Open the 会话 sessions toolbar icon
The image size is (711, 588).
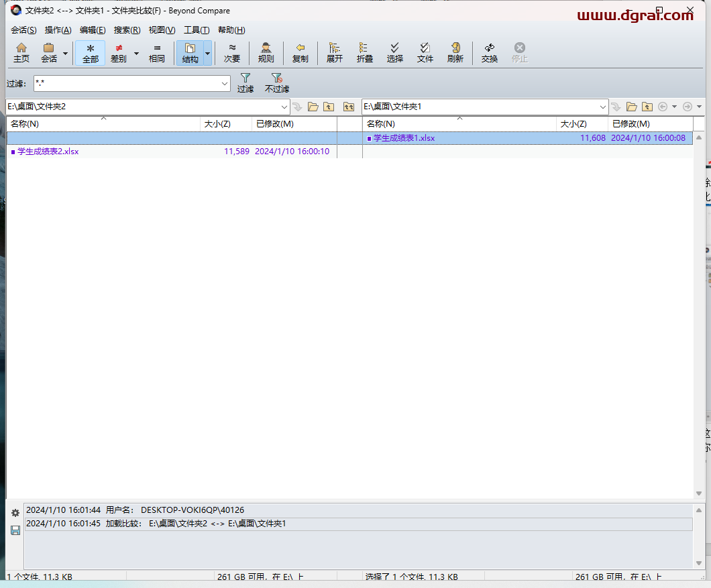49,52
